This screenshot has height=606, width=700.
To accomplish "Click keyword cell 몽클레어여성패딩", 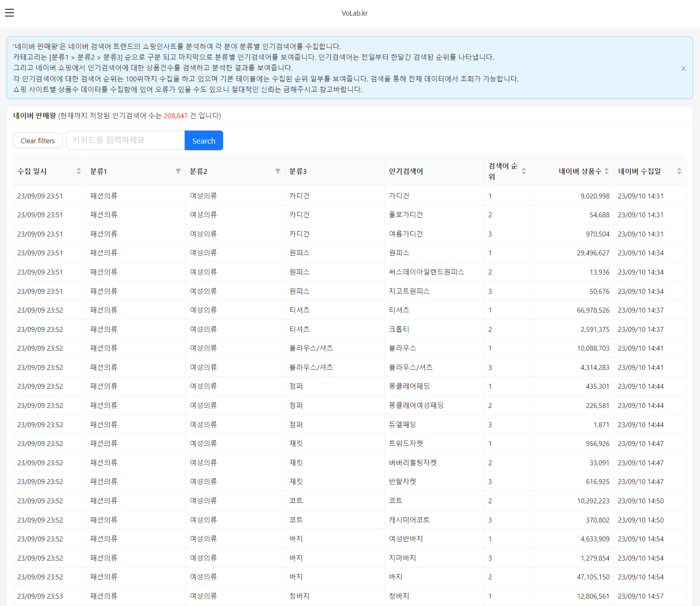I will (x=416, y=406).
